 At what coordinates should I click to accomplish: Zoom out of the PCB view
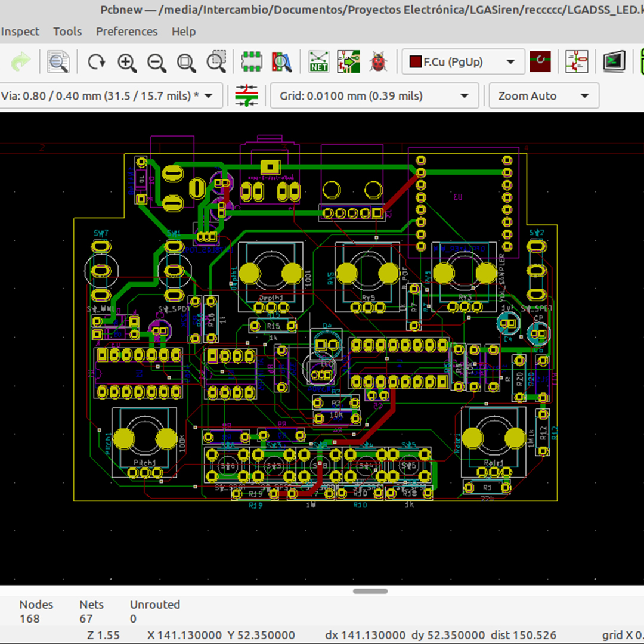pos(156,62)
